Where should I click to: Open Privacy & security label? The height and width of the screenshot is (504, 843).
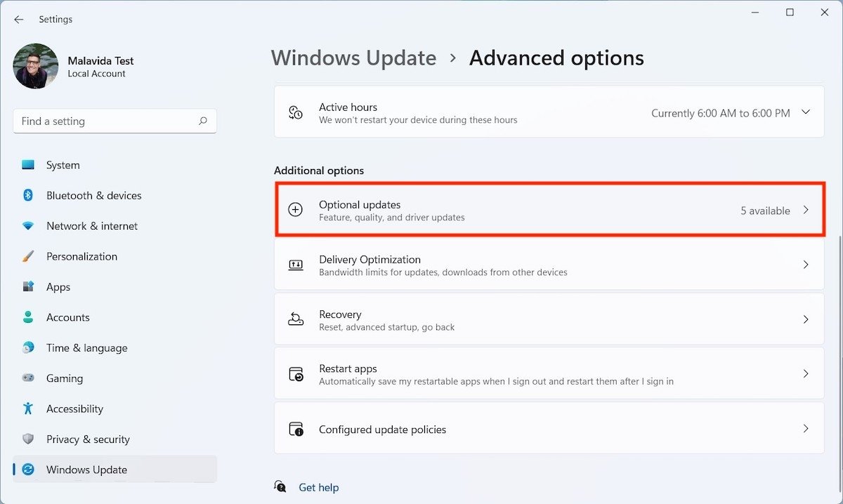(x=88, y=439)
